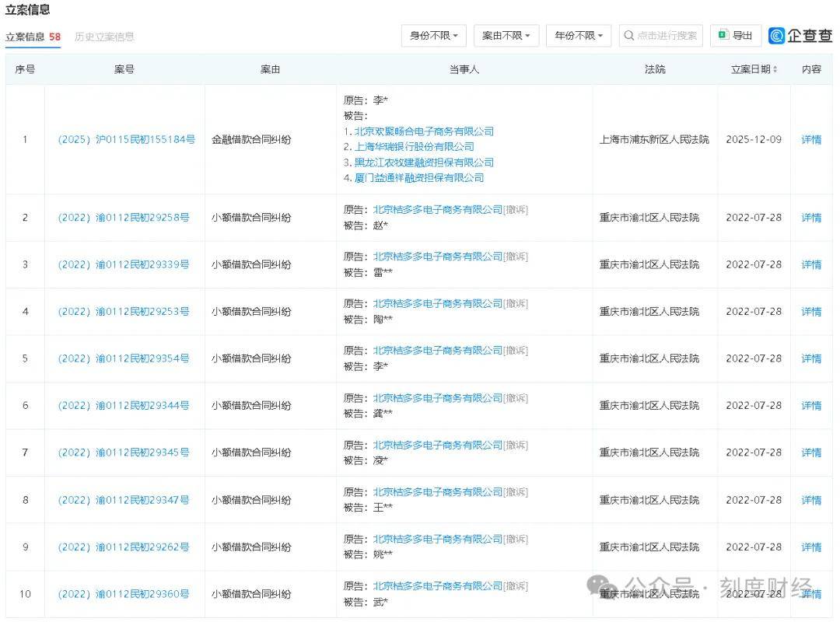This screenshot has height=622, width=840.
Task: Click 上海市浦东新区人民法院 cell
Action: pos(654,139)
